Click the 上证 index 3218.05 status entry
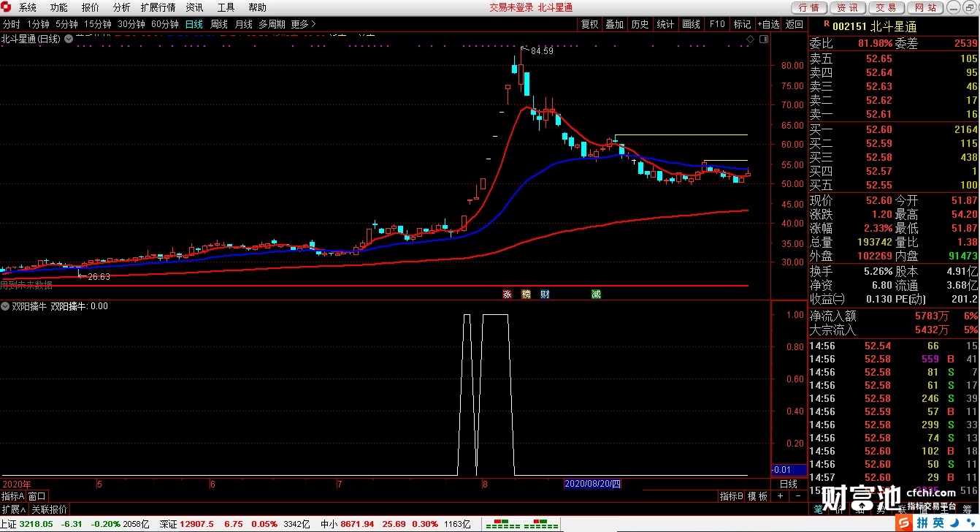The image size is (980, 532). (74, 524)
